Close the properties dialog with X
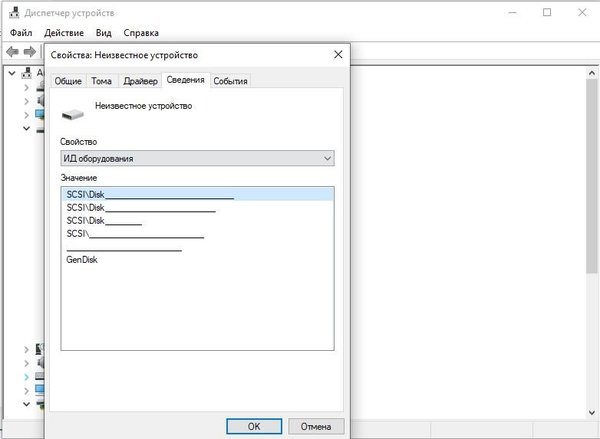 [338, 54]
